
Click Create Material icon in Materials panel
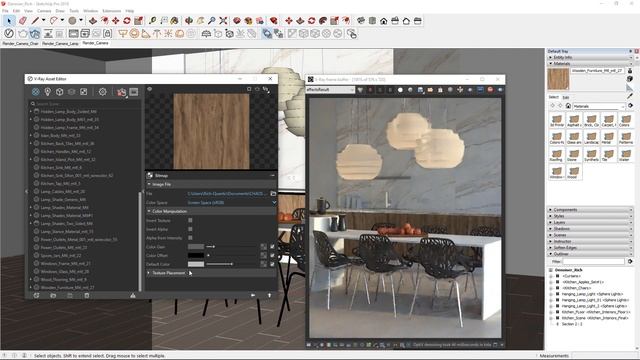(630, 79)
